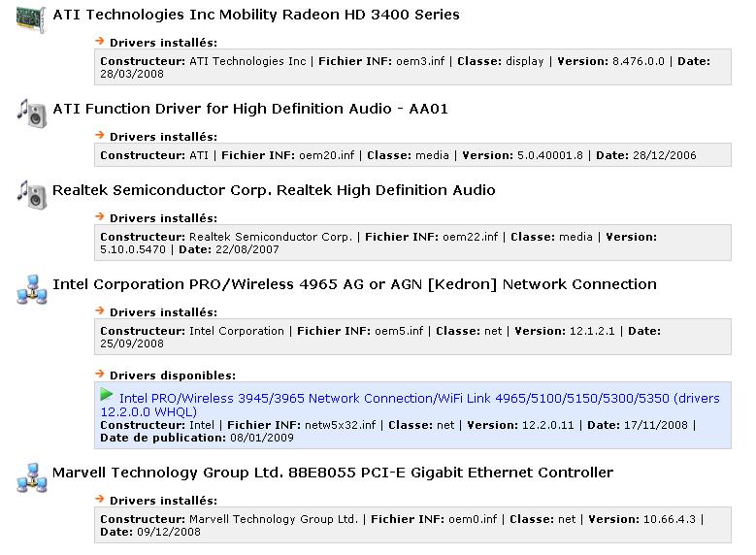The image size is (756, 555).
Task: Click the speaker icon beside Realtek Audio
Action: [x=31, y=193]
